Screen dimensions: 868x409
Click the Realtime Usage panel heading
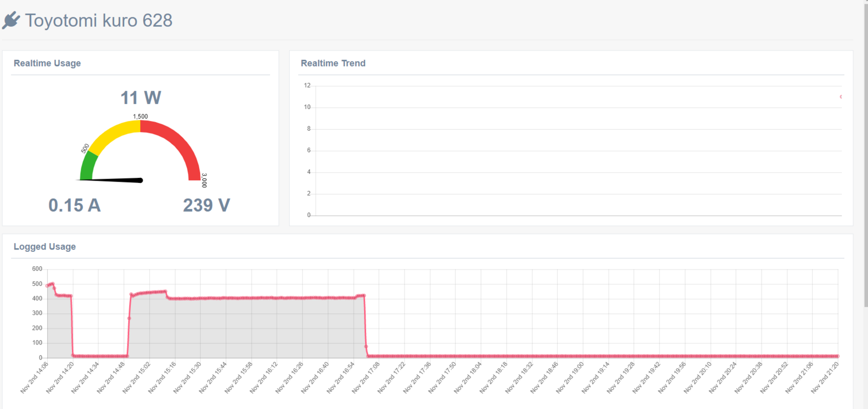(x=47, y=63)
